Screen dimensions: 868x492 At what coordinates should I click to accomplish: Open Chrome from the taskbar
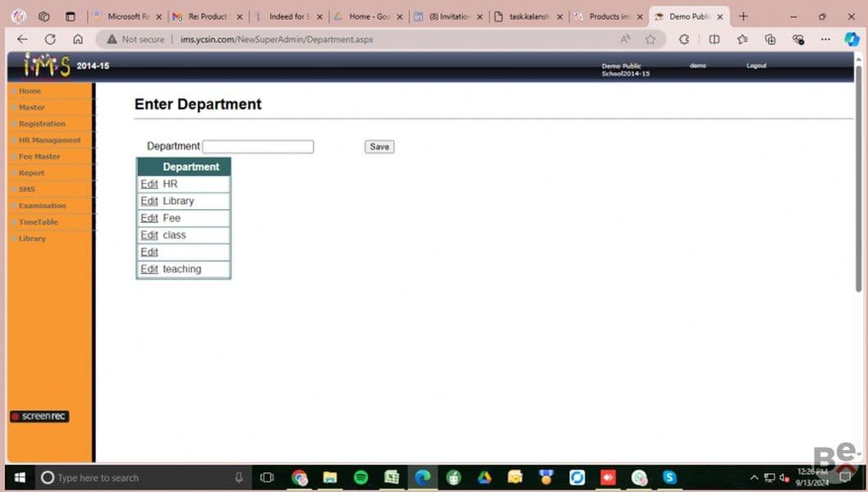click(299, 477)
